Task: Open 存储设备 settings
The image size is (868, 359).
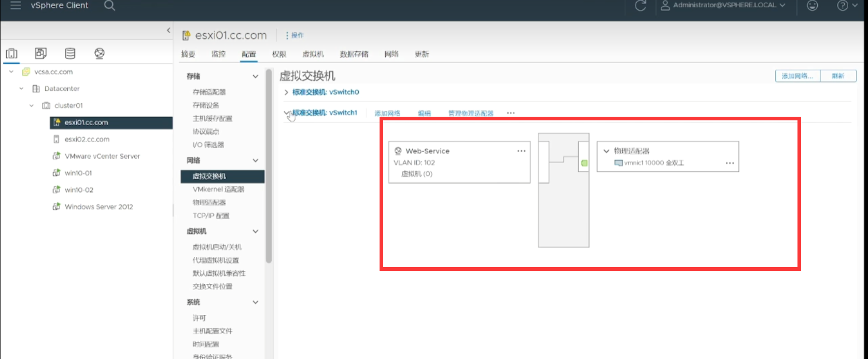Action: coord(206,105)
